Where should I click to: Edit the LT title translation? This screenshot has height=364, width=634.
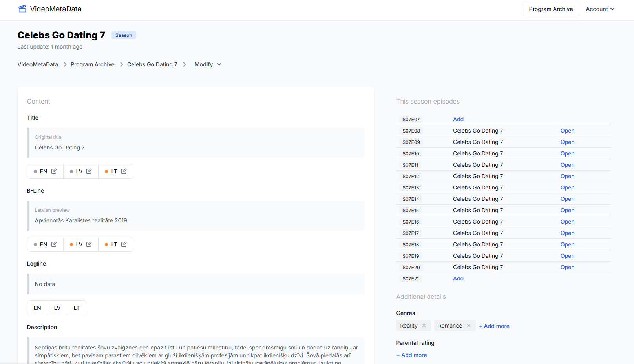click(x=124, y=171)
